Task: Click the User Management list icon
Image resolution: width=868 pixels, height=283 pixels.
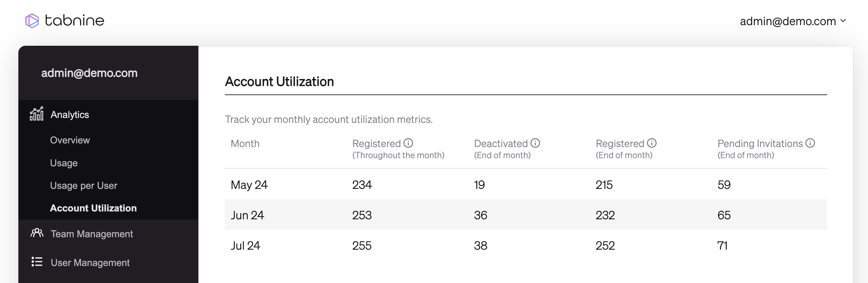Action: click(37, 262)
